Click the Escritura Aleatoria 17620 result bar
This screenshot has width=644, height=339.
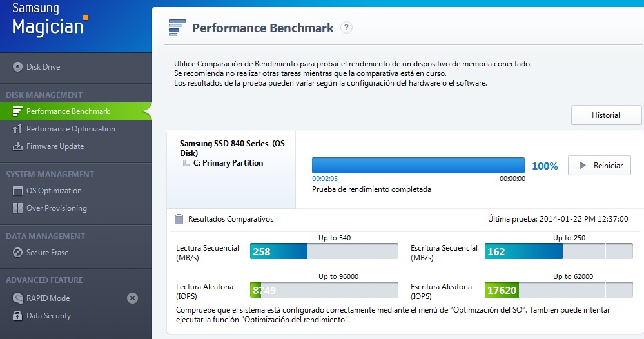[x=558, y=290]
